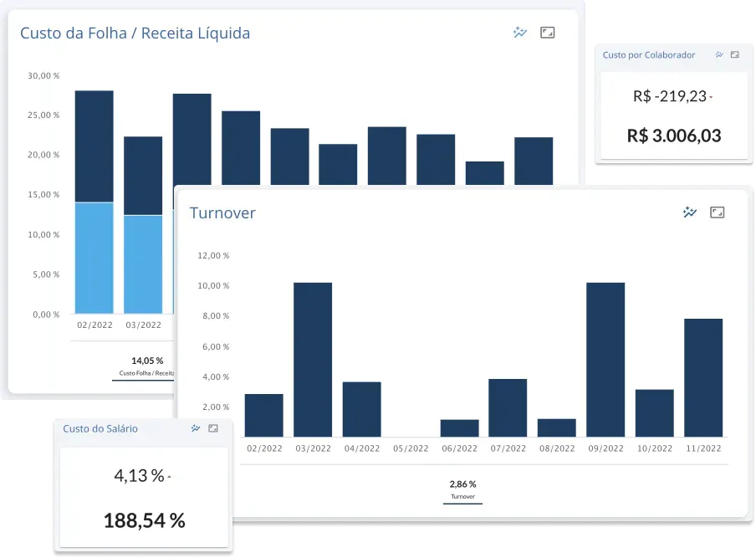Click insights icon on Custo por Colaborador
Screen dimensions: 756x558
click(x=719, y=54)
